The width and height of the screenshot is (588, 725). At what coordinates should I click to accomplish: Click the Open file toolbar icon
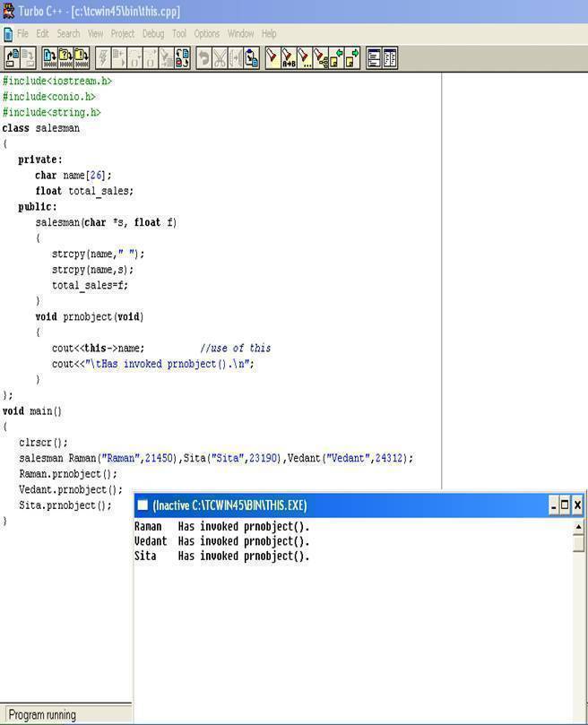tap(12, 58)
